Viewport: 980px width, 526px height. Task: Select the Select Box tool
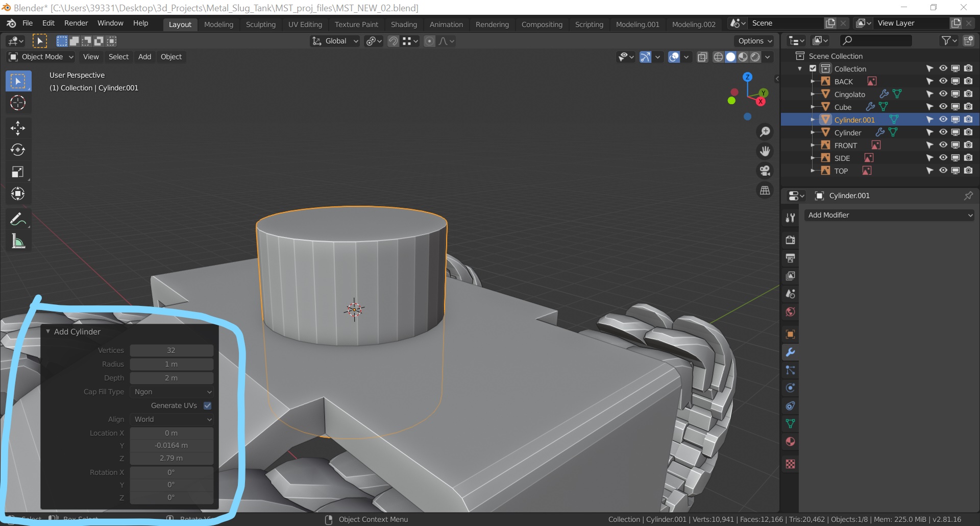18,81
